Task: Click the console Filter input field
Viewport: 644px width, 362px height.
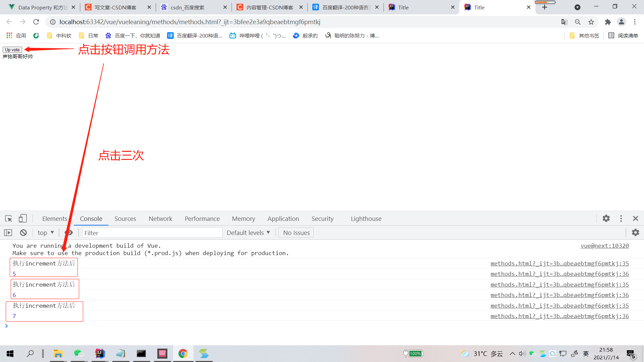Action: click(x=152, y=233)
